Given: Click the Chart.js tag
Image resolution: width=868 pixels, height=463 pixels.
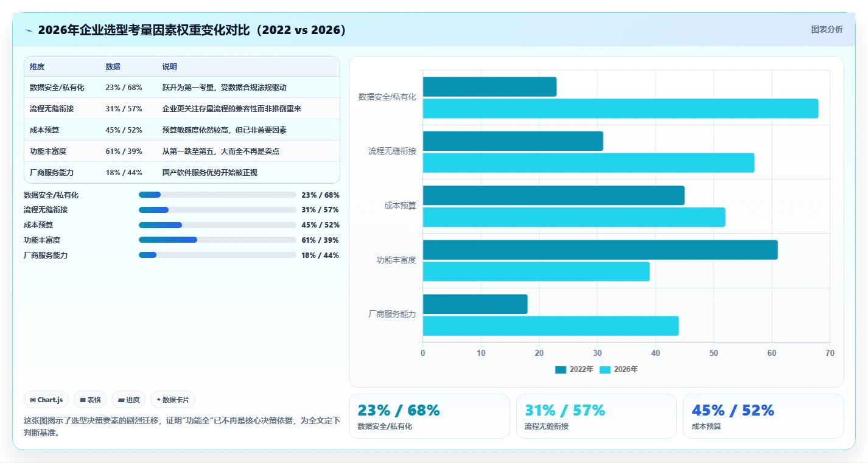Looking at the screenshot, I should pos(47,400).
